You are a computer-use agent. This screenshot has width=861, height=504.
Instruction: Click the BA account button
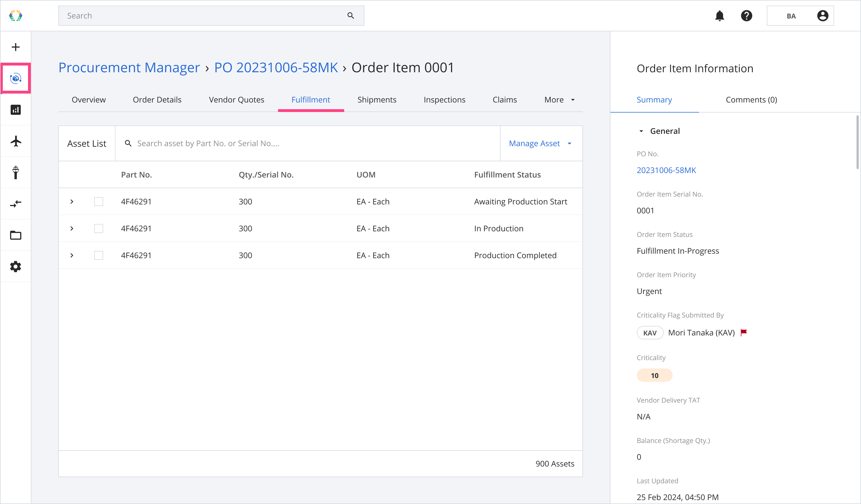point(800,16)
